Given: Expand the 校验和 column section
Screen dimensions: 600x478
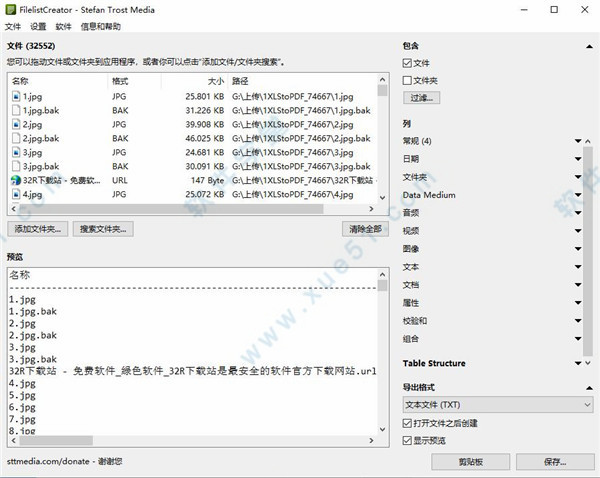Looking at the screenshot, I should 577,320.
